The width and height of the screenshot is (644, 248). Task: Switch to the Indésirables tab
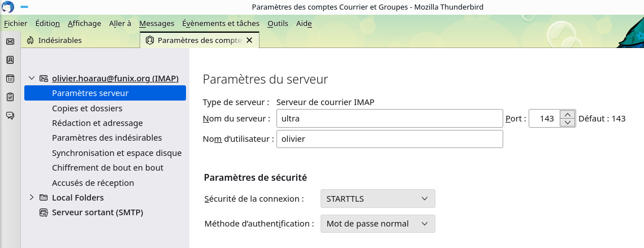click(x=59, y=41)
